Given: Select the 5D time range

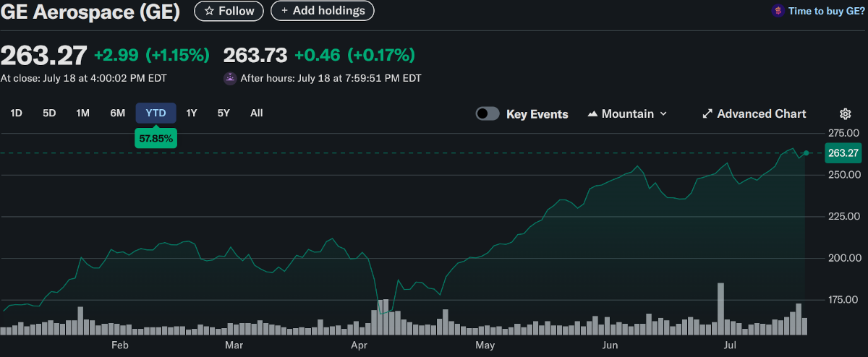Looking at the screenshot, I should pos(49,113).
